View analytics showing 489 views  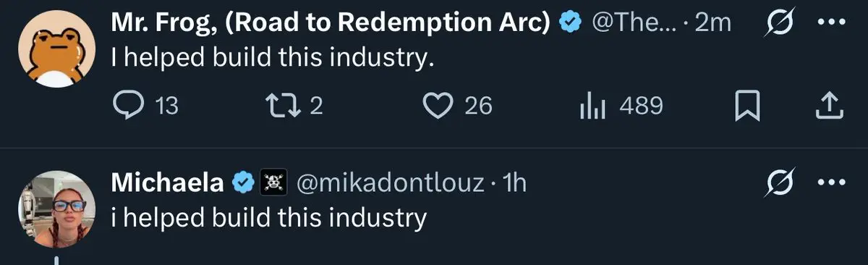tap(621, 106)
